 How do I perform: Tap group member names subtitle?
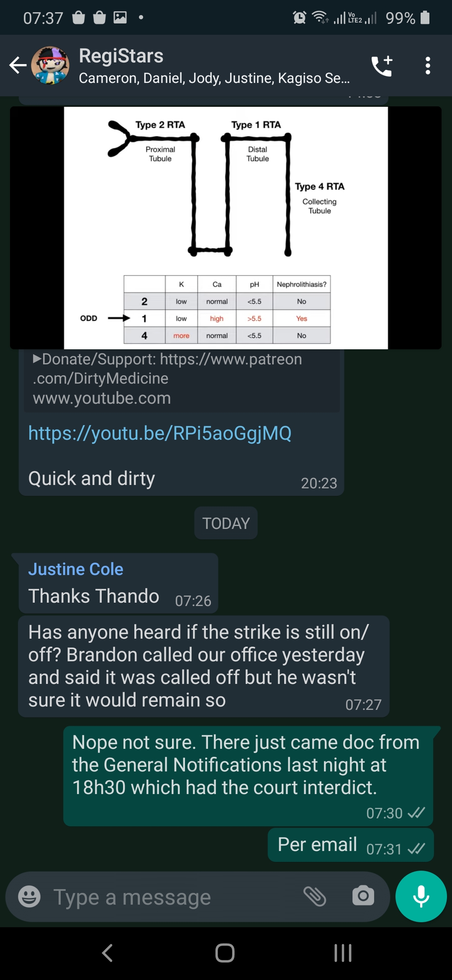pyautogui.click(x=214, y=78)
